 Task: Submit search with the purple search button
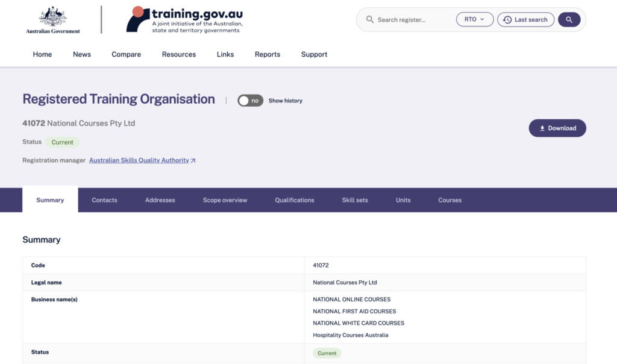569,19
